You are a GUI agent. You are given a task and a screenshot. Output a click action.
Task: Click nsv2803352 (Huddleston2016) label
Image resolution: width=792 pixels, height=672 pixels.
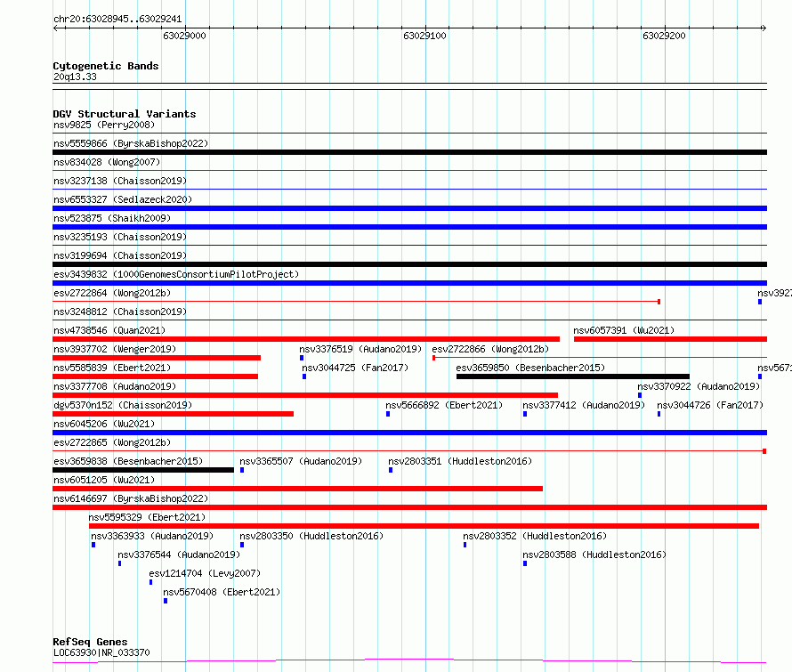(x=535, y=536)
